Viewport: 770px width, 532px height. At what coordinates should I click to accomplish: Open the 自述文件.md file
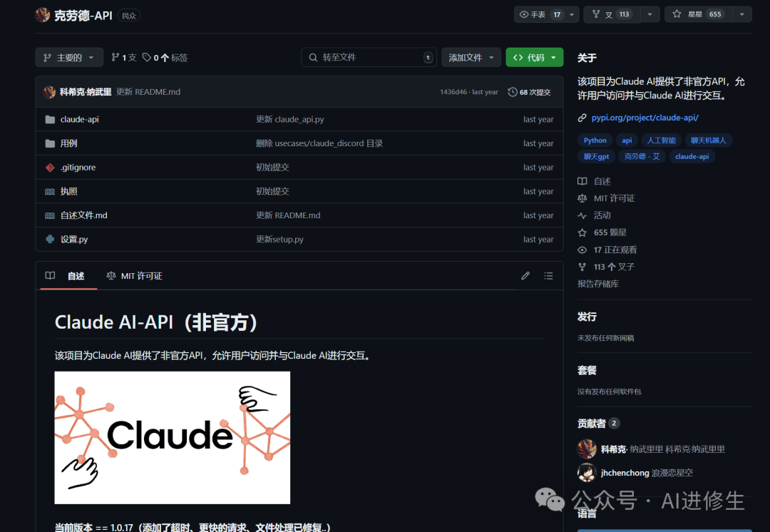point(84,215)
